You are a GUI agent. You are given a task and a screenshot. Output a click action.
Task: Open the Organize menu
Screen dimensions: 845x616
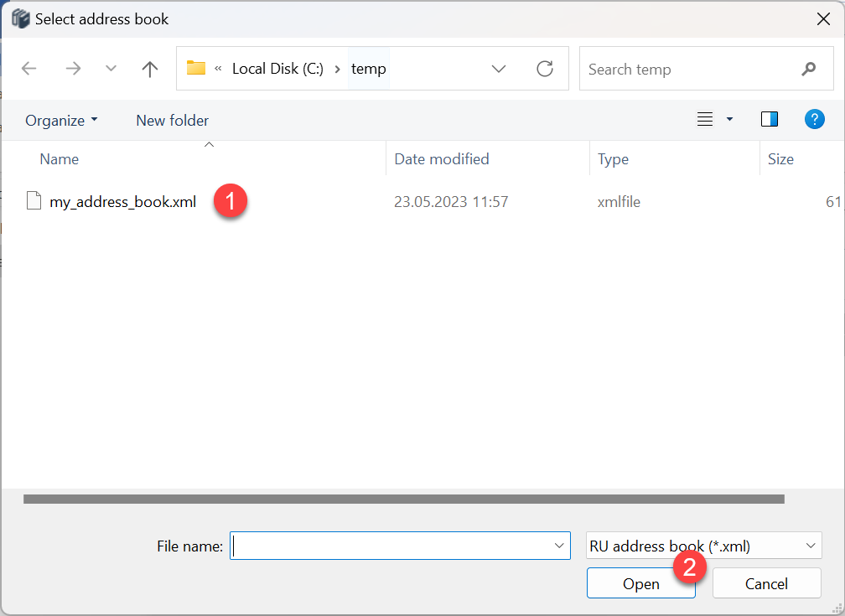tap(61, 120)
